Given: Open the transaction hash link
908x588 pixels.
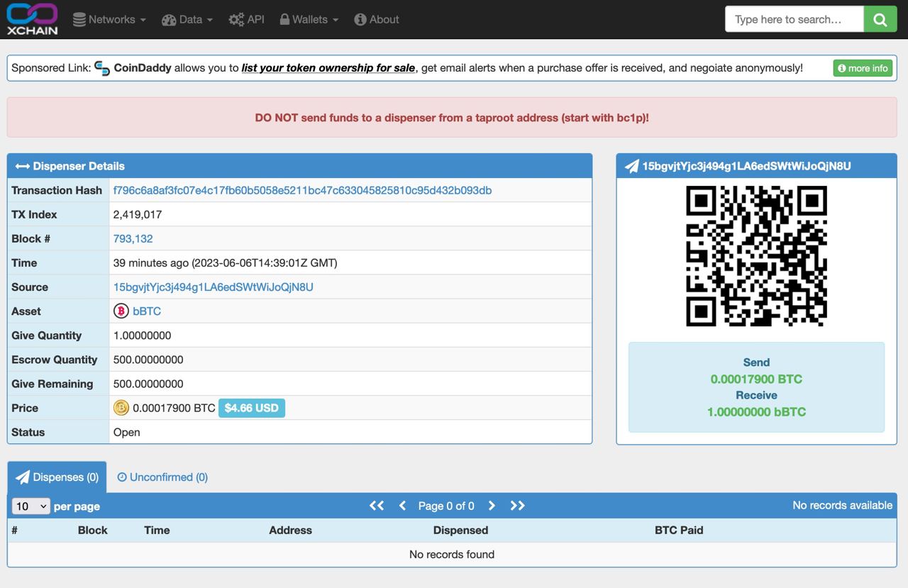Looking at the screenshot, I should (302, 190).
